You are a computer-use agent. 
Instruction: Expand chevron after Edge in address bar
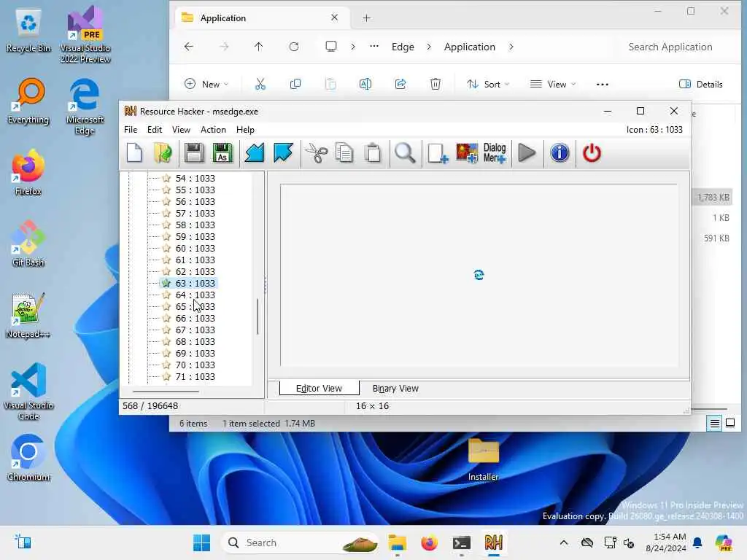(x=429, y=47)
